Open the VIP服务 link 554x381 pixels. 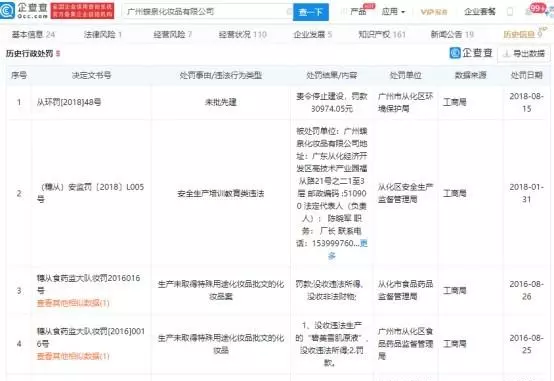[x=434, y=12]
